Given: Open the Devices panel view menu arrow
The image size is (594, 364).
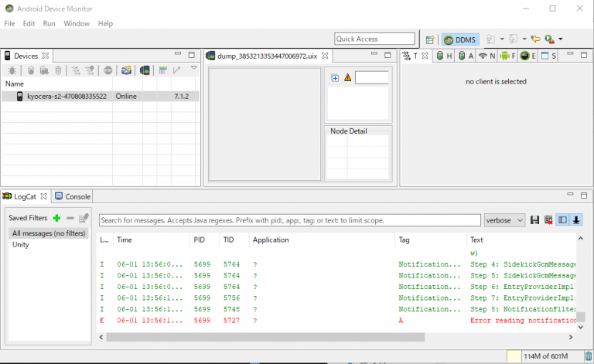Looking at the screenshot, I should 193,69.
